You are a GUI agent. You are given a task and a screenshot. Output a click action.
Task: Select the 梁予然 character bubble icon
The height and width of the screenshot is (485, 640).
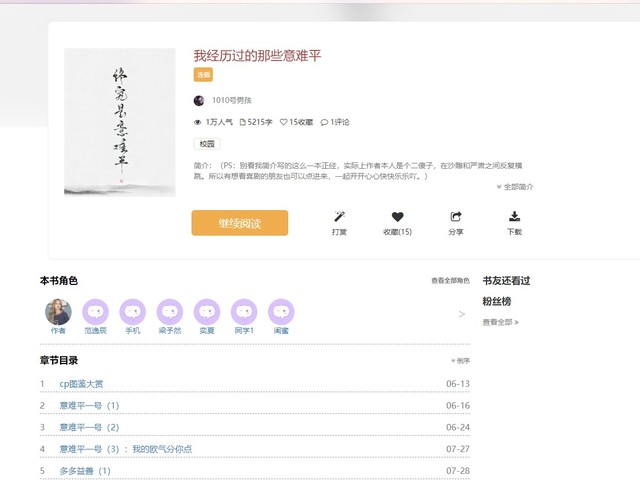[x=170, y=312]
